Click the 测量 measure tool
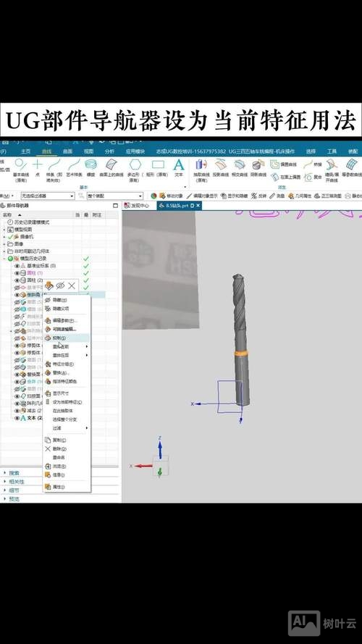Screen dimensions: 362x644 pos(277,196)
